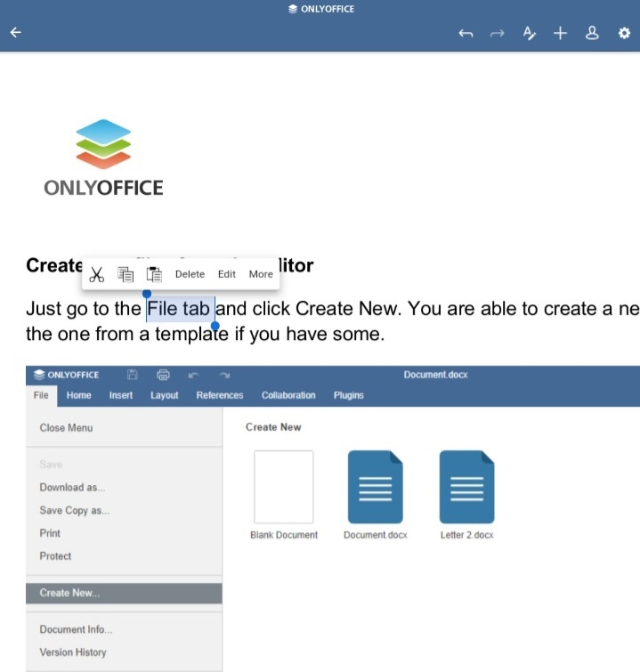Tap the back arrow in the top bar
This screenshot has width=640, height=672.
(16, 33)
